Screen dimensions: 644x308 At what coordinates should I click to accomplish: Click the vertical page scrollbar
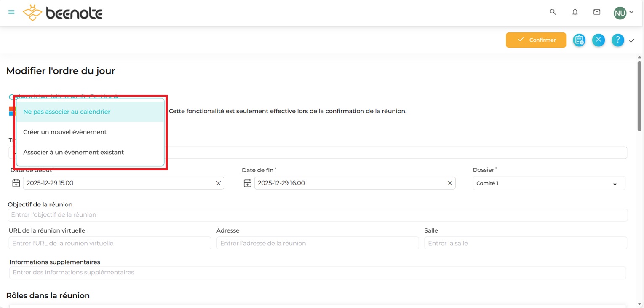(639, 97)
